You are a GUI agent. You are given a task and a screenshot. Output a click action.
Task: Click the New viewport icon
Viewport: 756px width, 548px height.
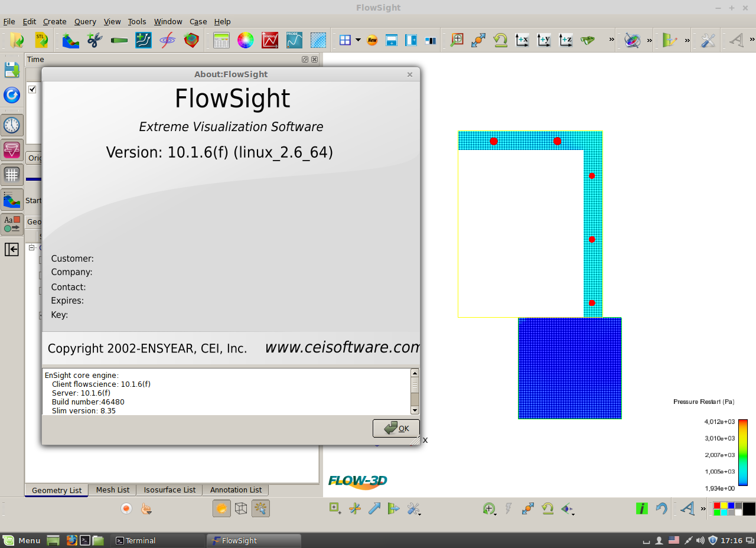tap(372, 40)
